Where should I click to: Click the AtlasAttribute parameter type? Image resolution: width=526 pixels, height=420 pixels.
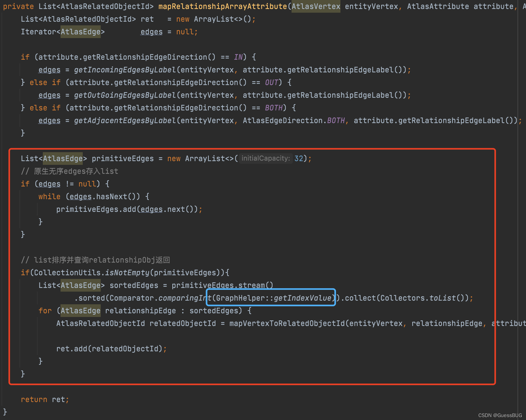click(438, 6)
